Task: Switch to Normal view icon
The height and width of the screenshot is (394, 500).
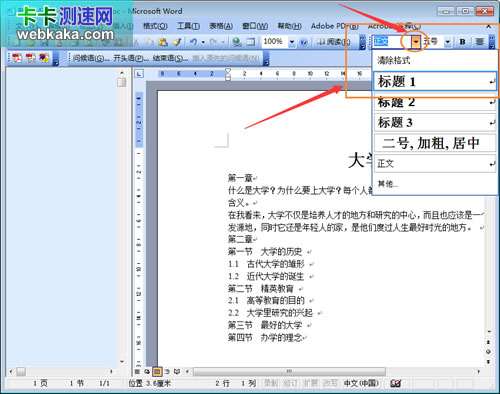Action: 137,371
